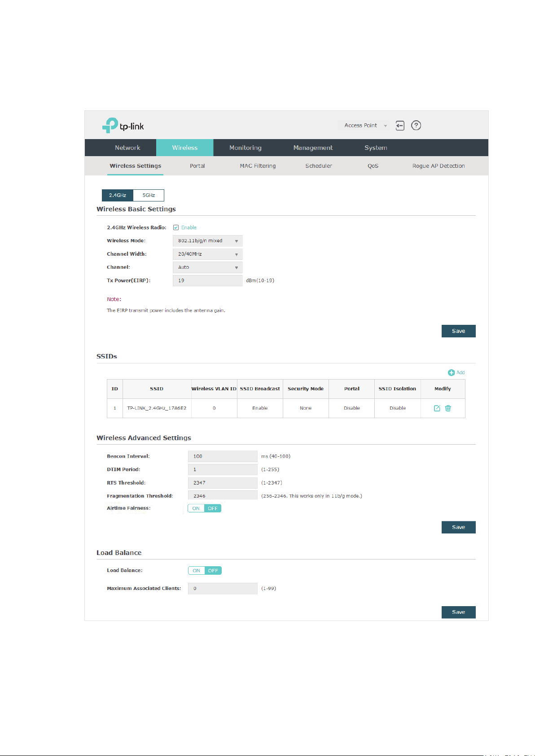Click the Tx Power(EIRP) input field

click(x=207, y=280)
